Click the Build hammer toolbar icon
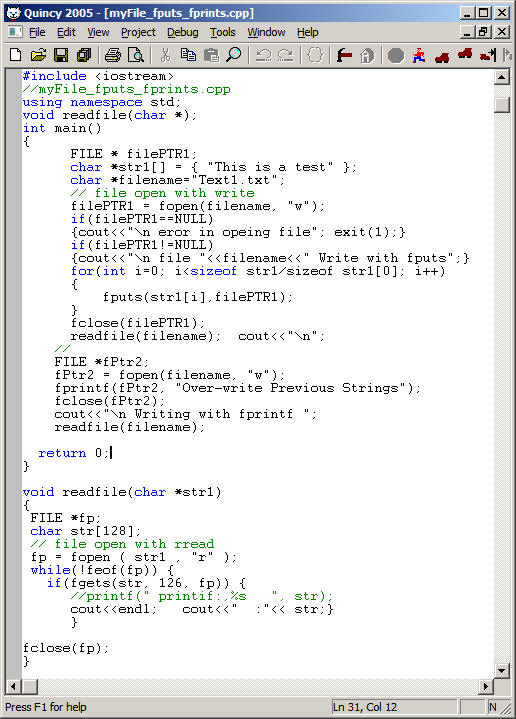Image resolution: width=516 pixels, height=719 pixels. 344,55
